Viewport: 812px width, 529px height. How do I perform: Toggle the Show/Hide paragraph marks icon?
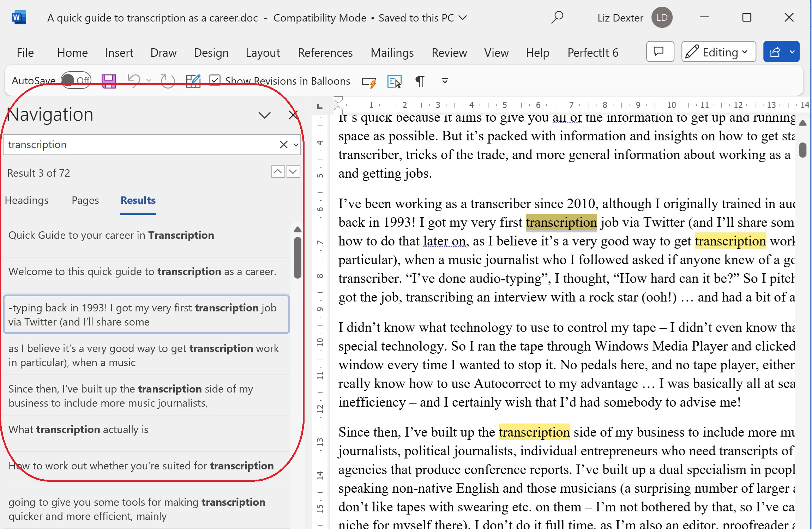pyautogui.click(x=420, y=81)
